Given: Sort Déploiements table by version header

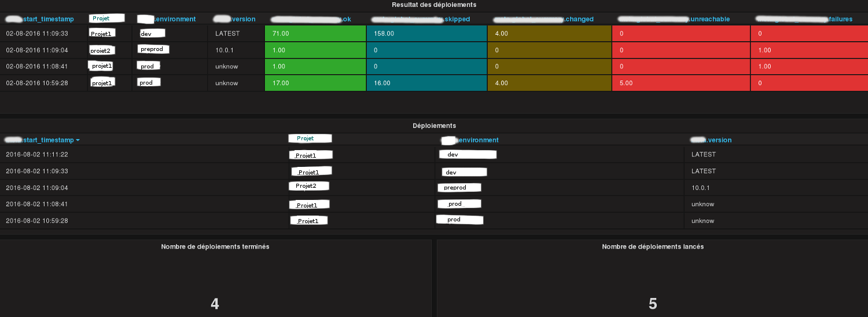Looking at the screenshot, I should pyautogui.click(x=711, y=140).
